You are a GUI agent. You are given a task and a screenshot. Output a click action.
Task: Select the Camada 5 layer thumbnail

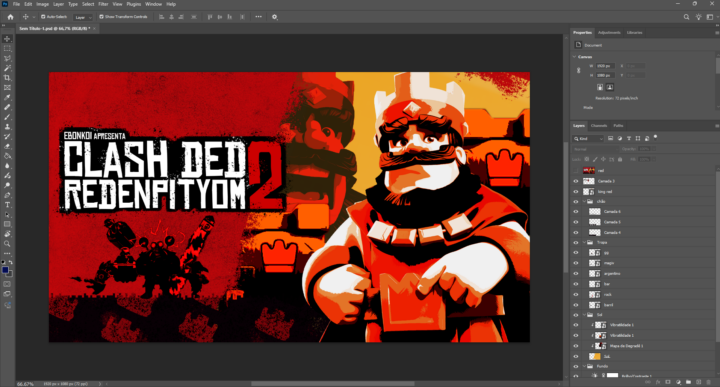click(x=595, y=222)
